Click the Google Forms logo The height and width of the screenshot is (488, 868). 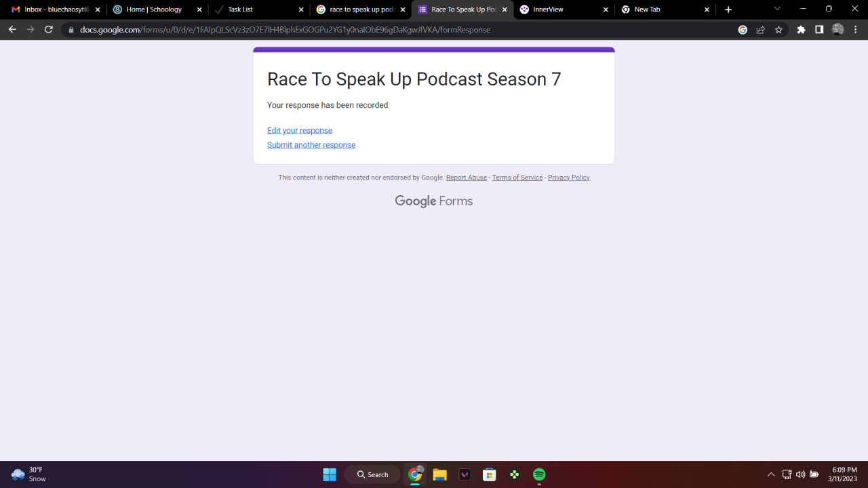[434, 201]
